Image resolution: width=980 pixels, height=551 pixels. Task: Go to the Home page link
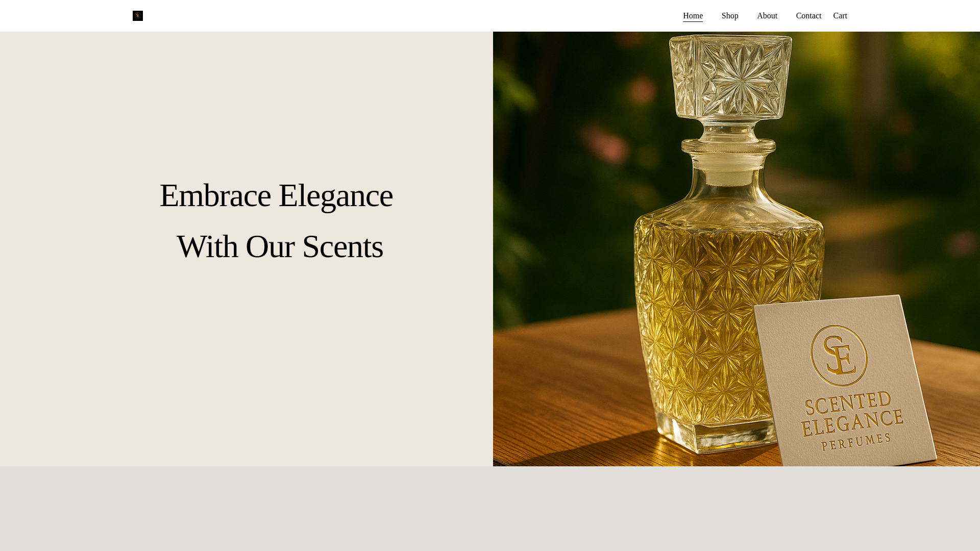[x=693, y=16]
